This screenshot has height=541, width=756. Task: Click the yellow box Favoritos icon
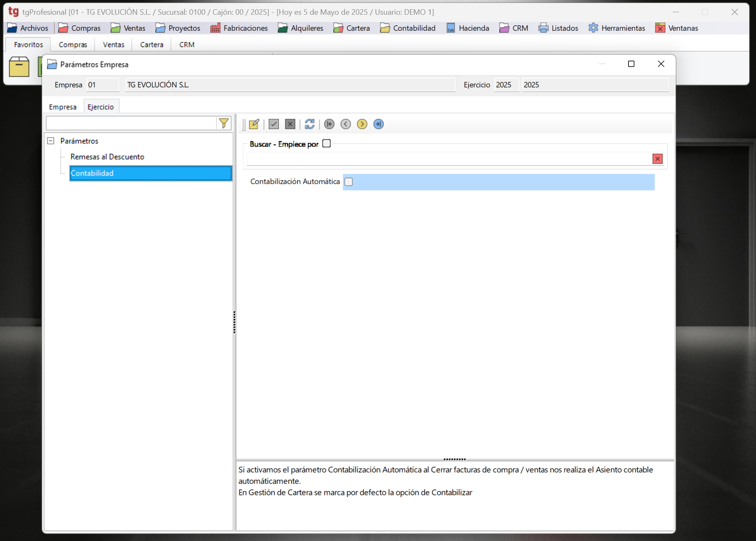coord(19,67)
